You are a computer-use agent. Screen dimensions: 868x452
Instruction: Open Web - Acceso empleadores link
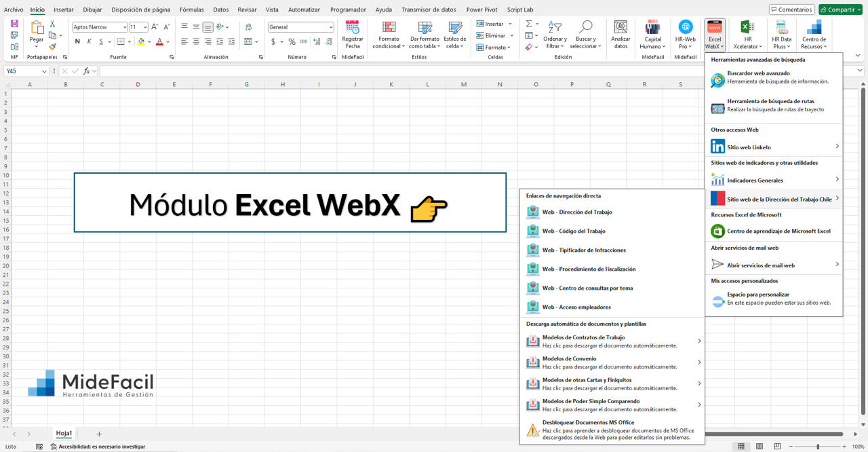(x=612, y=307)
